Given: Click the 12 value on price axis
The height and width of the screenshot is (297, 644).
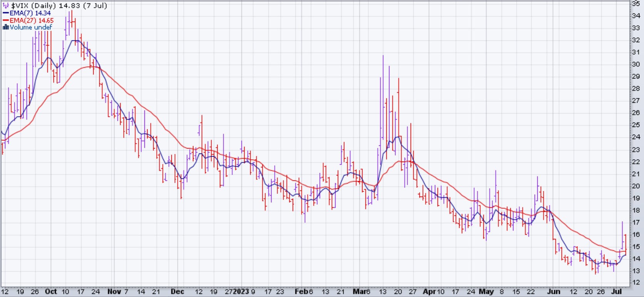Looking at the screenshot, I should tap(636, 283).
